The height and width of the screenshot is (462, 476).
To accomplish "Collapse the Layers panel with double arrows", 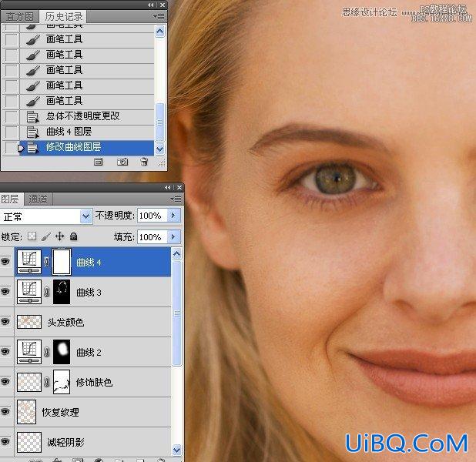I will point(168,188).
